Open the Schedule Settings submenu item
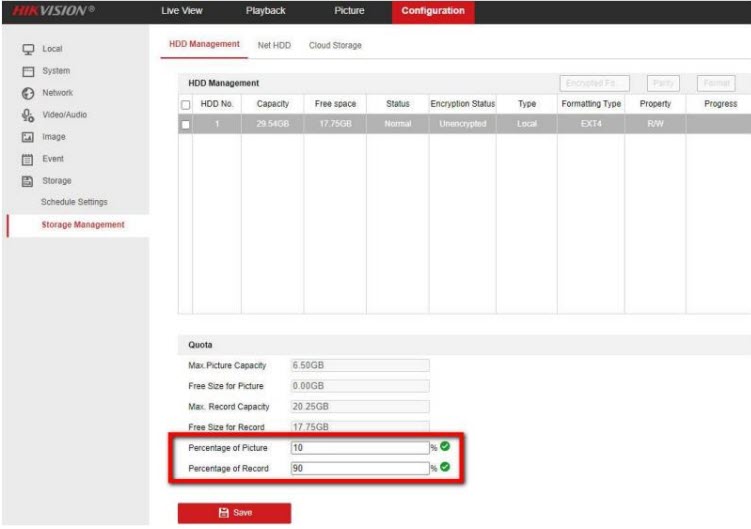The width and height of the screenshot is (751, 529). click(74, 202)
